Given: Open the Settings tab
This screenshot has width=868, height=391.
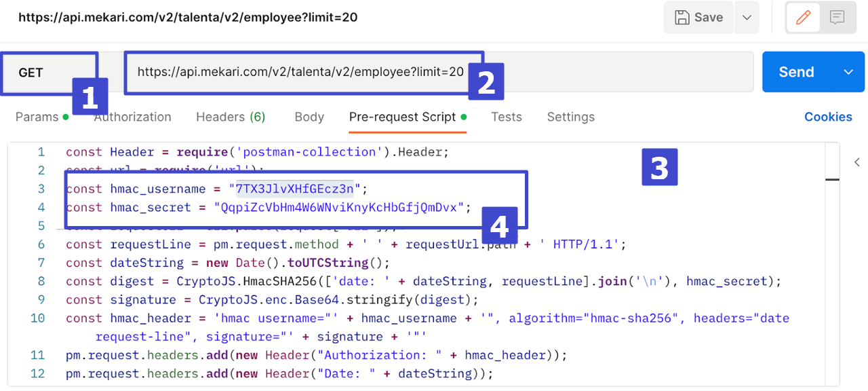Looking at the screenshot, I should tap(571, 117).
